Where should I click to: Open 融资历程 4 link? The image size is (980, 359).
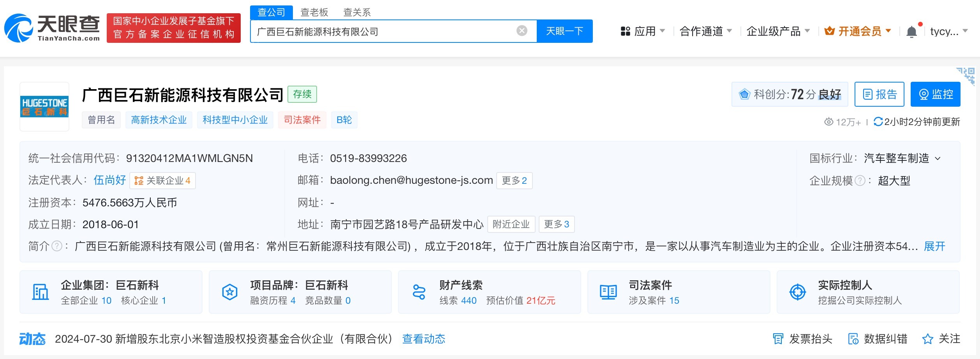[x=273, y=301]
